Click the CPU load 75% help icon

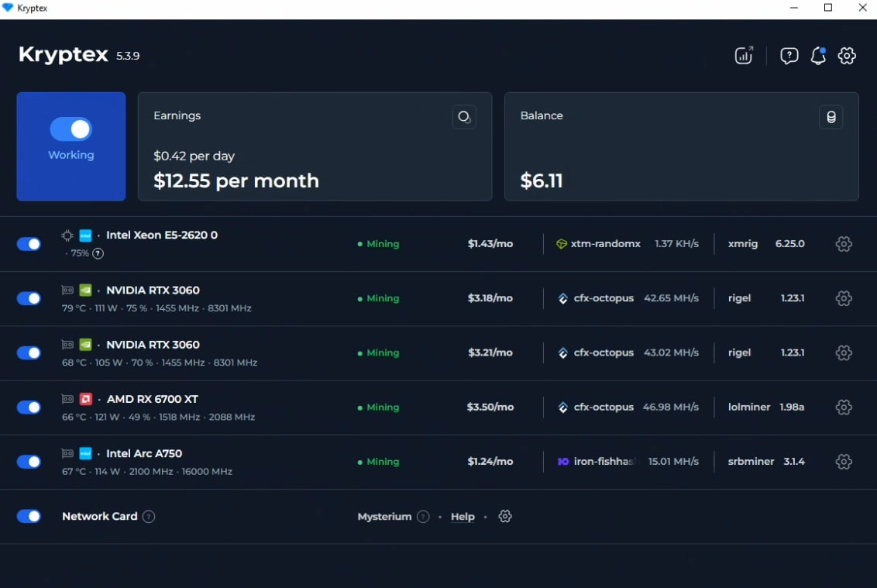[98, 253]
